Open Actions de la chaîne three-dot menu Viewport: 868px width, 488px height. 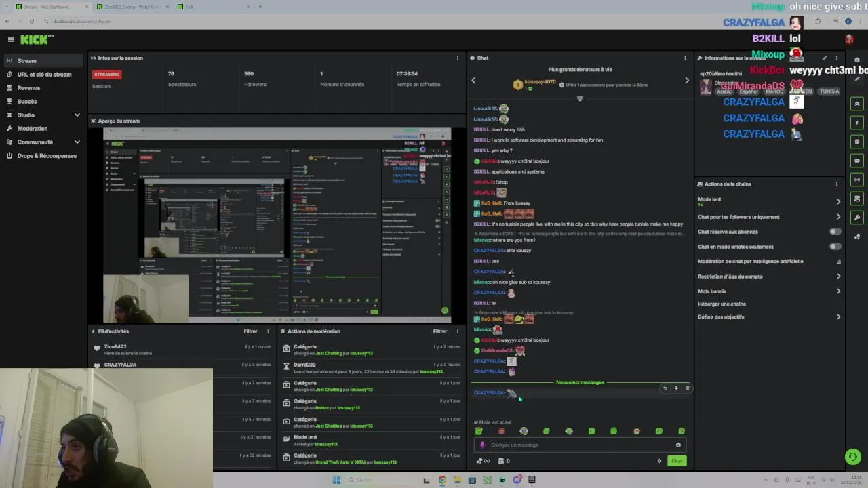tap(836, 184)
